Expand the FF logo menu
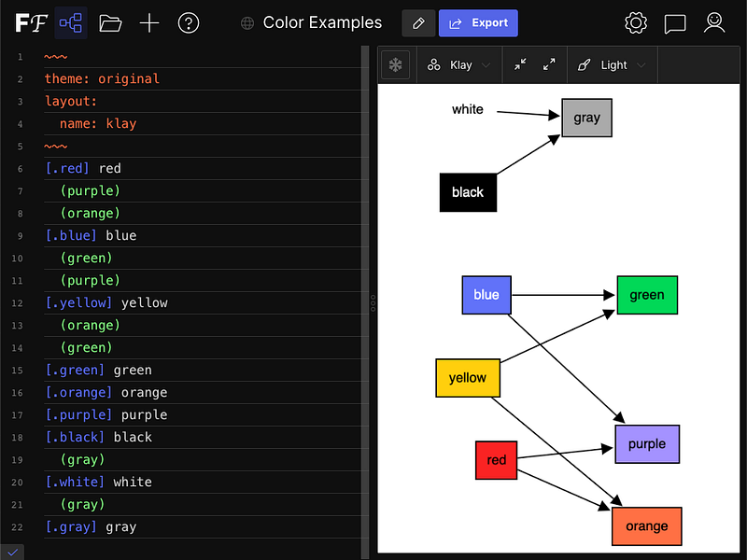This screenshot has height=560, width=747. coord(31,22)
